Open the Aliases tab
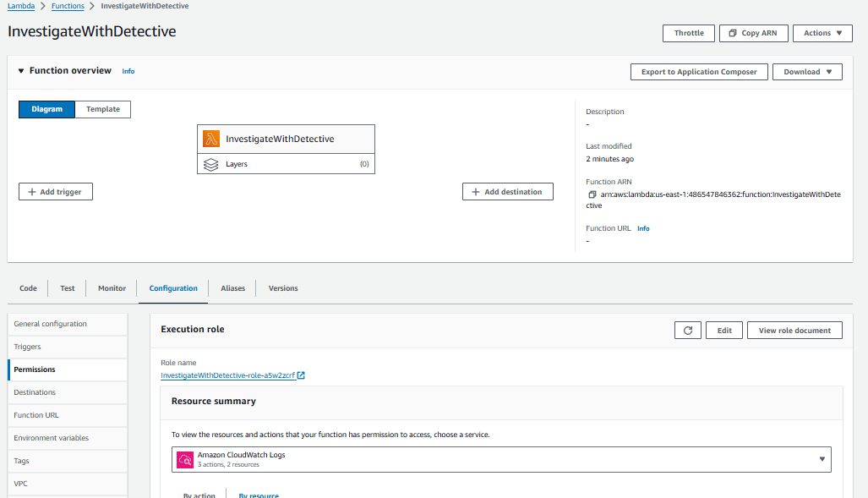 [x=233, y=288]
